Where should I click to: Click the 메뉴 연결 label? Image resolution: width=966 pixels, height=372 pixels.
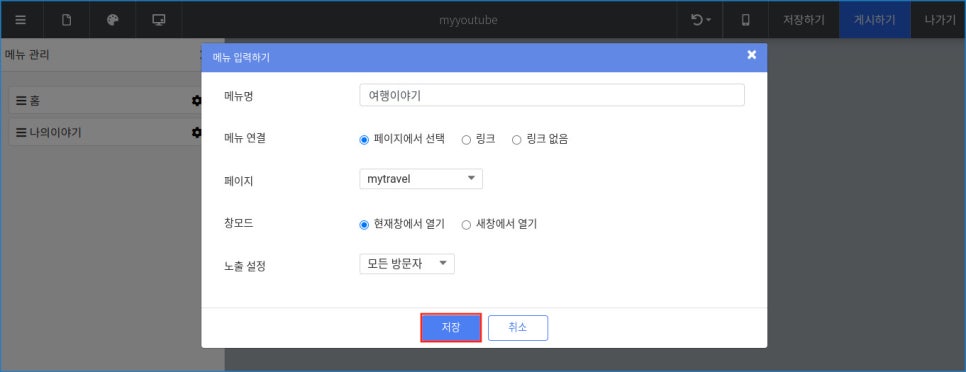coord(245,139)
